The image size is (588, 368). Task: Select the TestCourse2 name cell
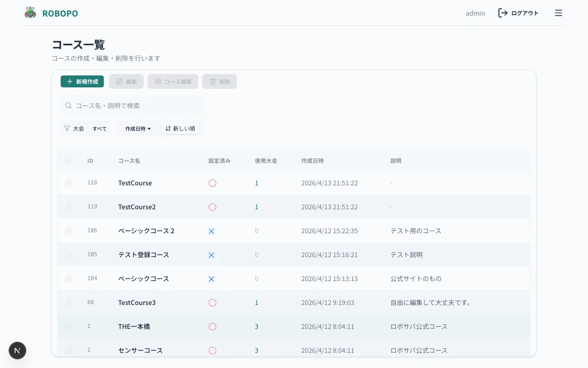[137, 207]
